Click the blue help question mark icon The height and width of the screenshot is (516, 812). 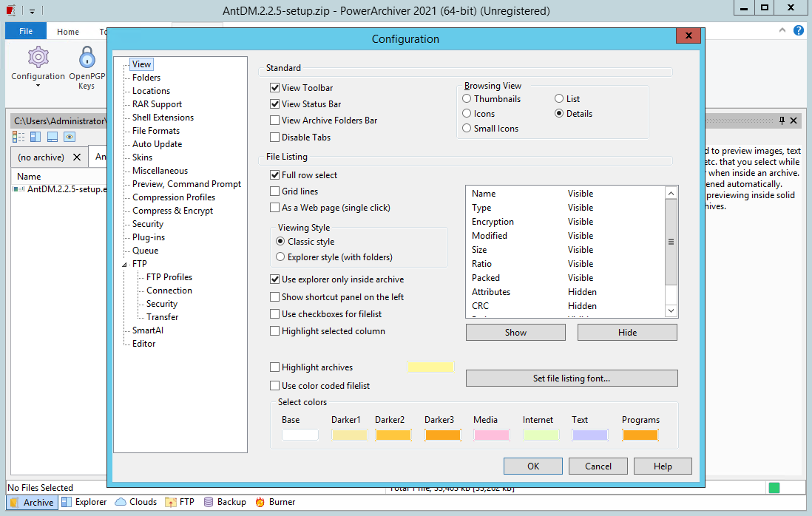[x=799, y=30]
